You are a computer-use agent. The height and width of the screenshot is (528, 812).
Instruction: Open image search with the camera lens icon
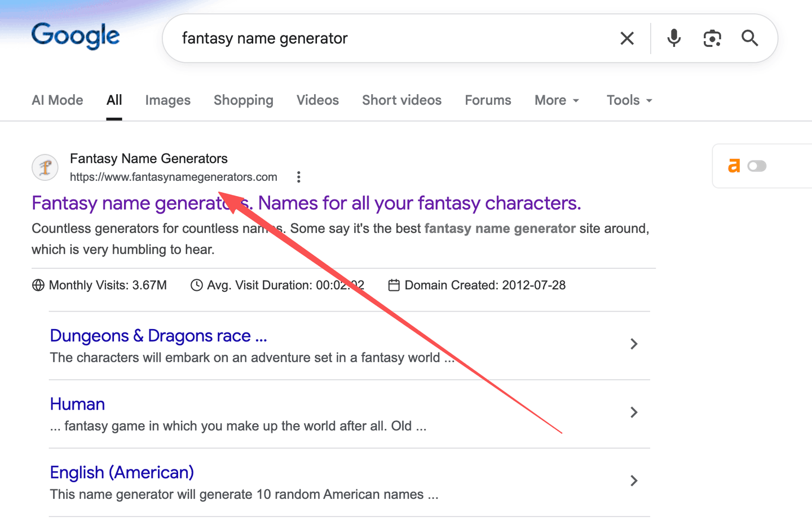coord(712,38)
